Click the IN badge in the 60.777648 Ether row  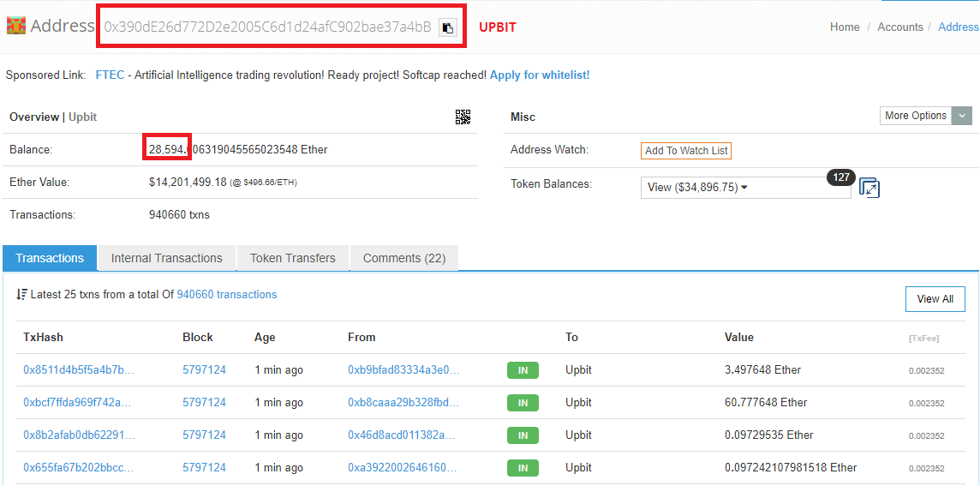click(x=523, y=403)
